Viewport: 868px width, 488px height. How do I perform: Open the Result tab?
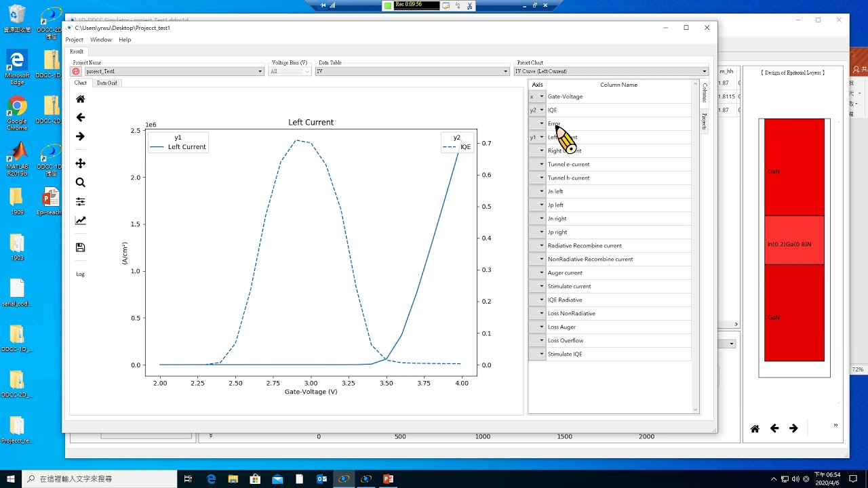click(77, 52)
